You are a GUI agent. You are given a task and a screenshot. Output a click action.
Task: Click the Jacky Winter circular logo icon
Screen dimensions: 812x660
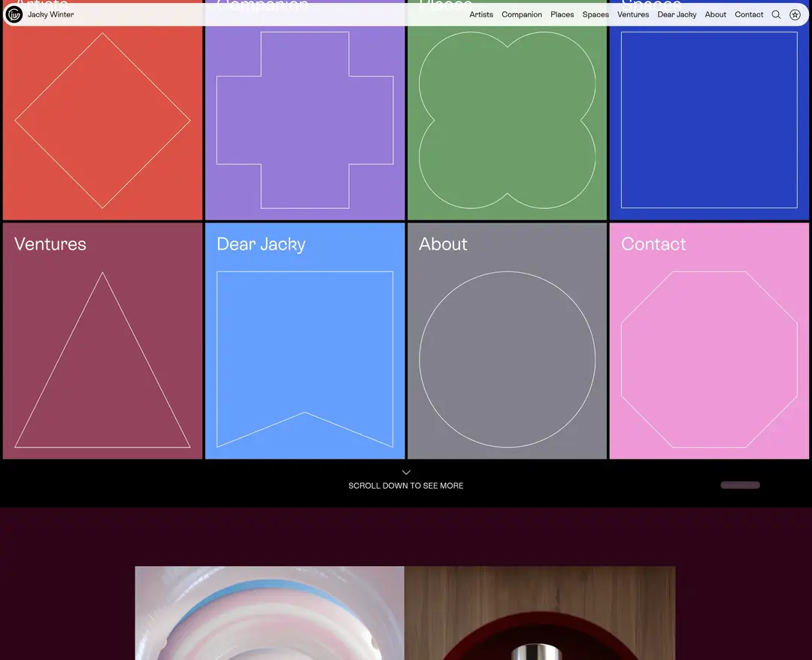click(x=14, y=14)
